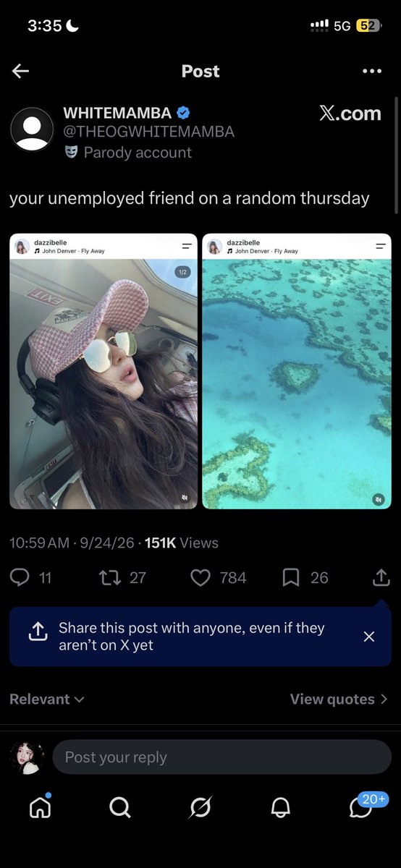This screenshot has height=868, width=401.
Task: Open the Grok tab icon
Action: point(200,807)
